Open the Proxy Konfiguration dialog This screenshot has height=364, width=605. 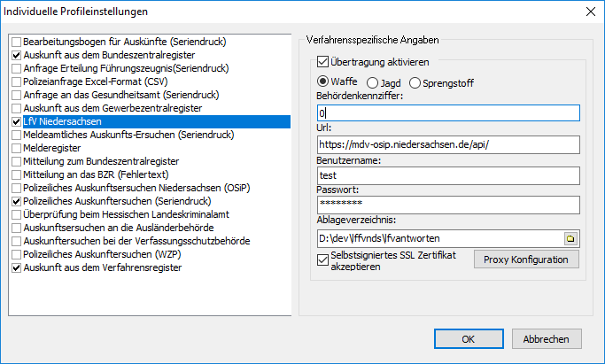(x=526, y=259)
